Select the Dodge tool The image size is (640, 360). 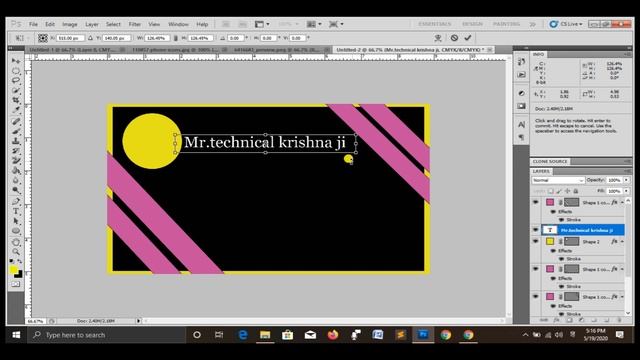click(16, 190)
